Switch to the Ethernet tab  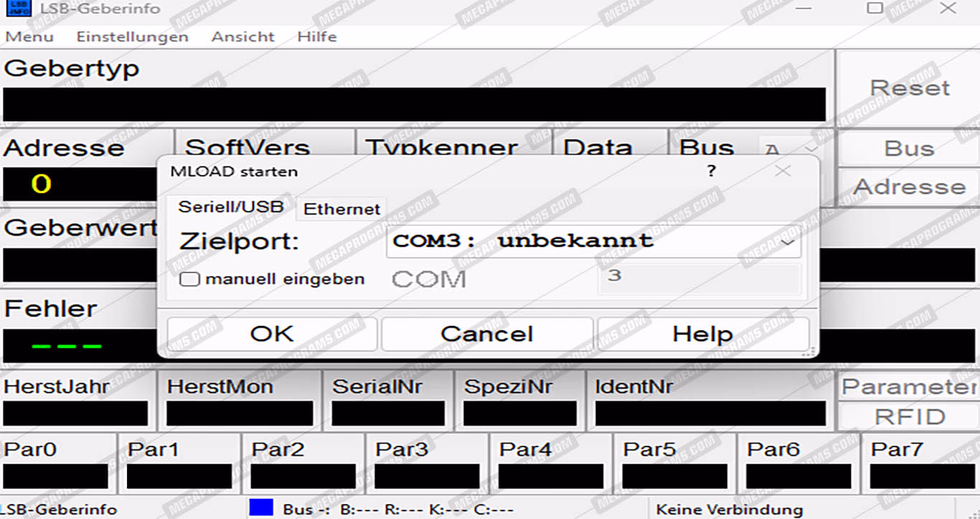(341, 209)
